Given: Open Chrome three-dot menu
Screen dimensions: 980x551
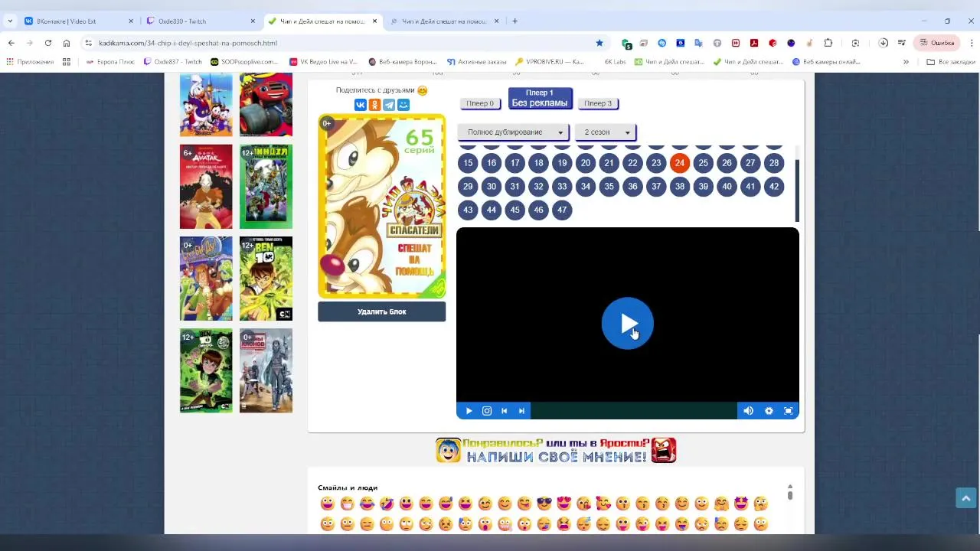Looking at the screenshot, I should (x=971, y=43).
